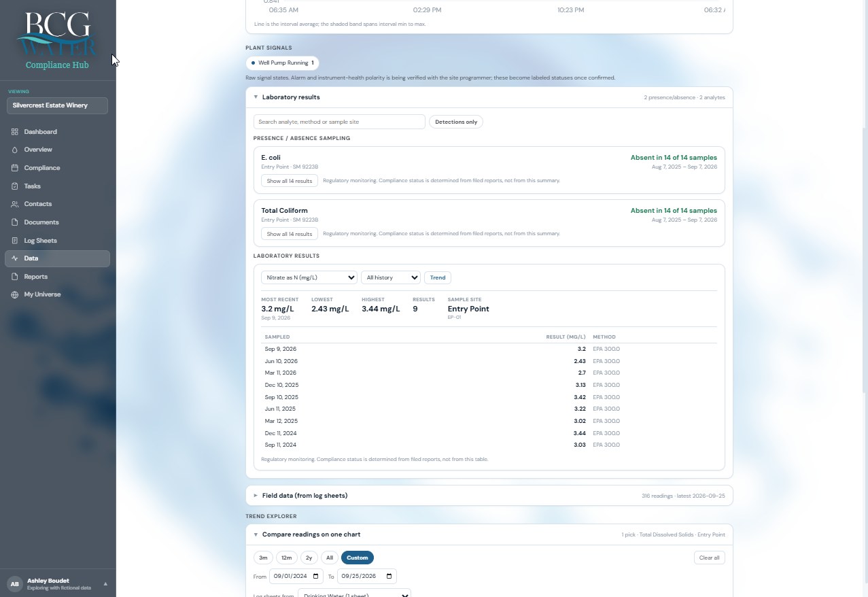Image resolution: width=868 pixels, height=597 pixels.
Task: Click the search analyte input field
Action: (x=339, y=122)
